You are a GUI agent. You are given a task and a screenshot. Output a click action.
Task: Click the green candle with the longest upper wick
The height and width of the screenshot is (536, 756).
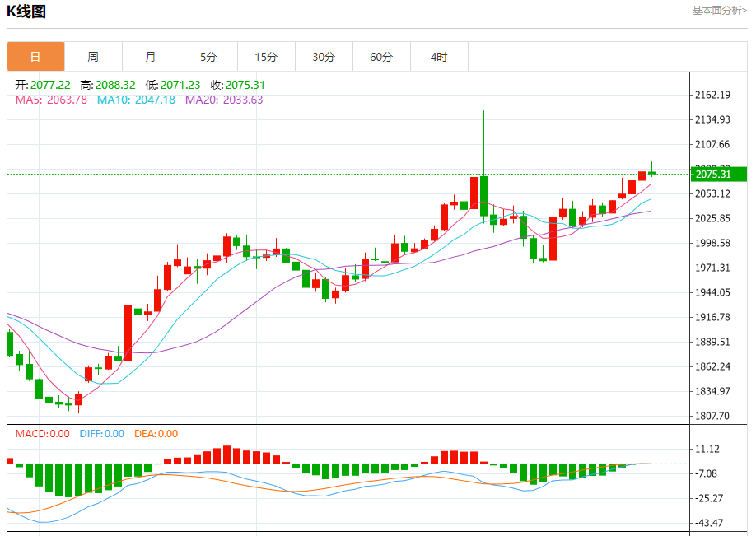tap(483, 196)
